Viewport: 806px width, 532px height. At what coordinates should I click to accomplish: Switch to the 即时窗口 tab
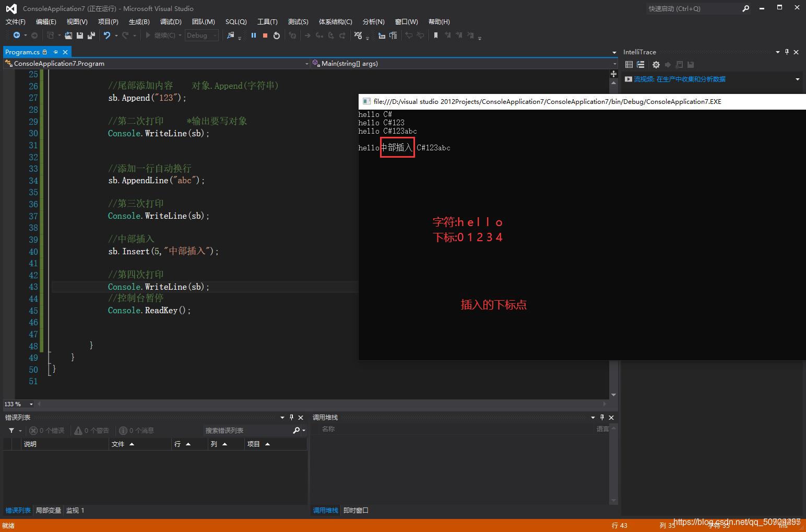click(356, 511)
